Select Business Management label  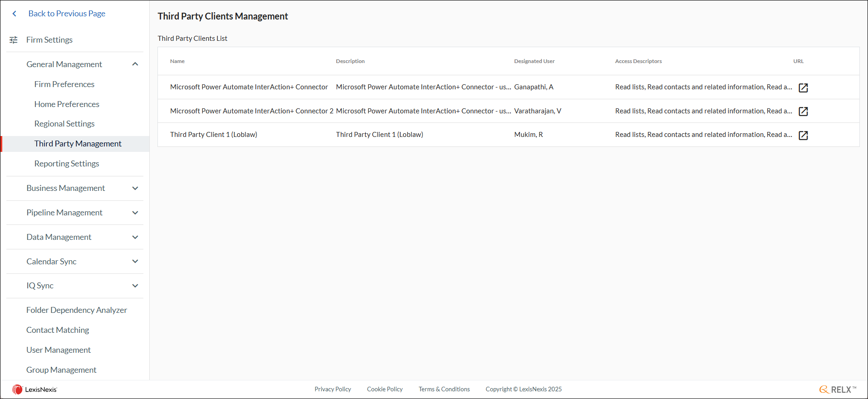pyautogui.click(x=66, y=188)
